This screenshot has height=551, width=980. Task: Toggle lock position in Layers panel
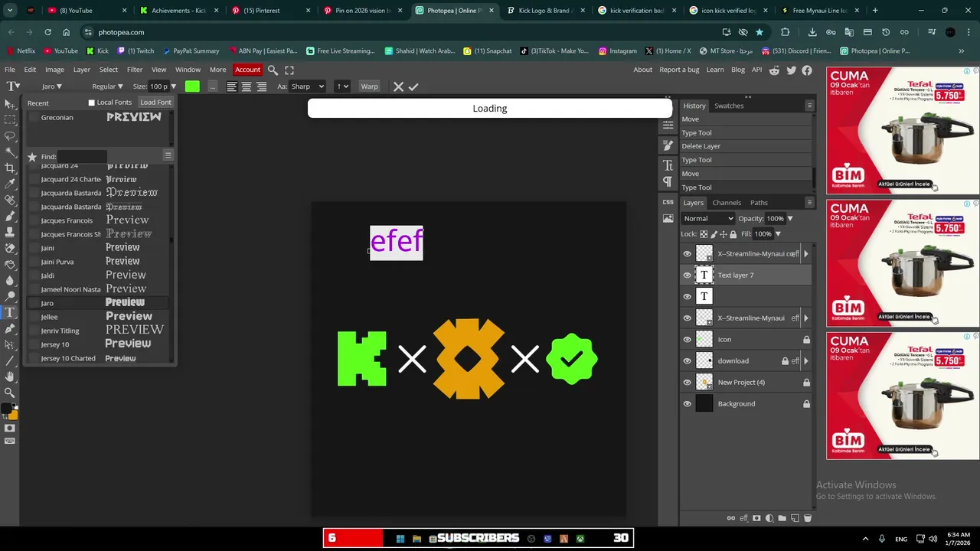pyautogui.click(x=724, y=234)
